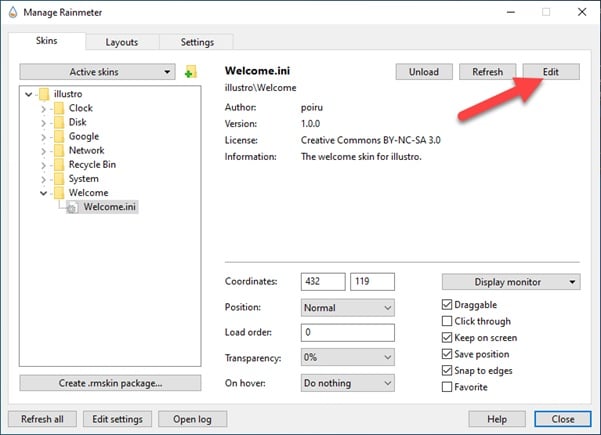Open the Display monitor dropdown

point(511,282)
